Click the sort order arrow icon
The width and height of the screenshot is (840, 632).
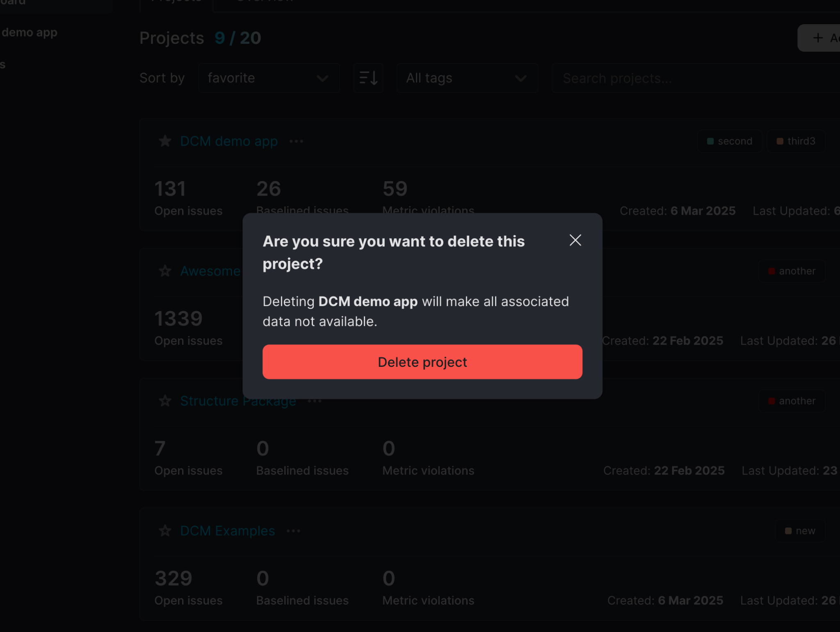pyautogui.click(x=368, y=78)
